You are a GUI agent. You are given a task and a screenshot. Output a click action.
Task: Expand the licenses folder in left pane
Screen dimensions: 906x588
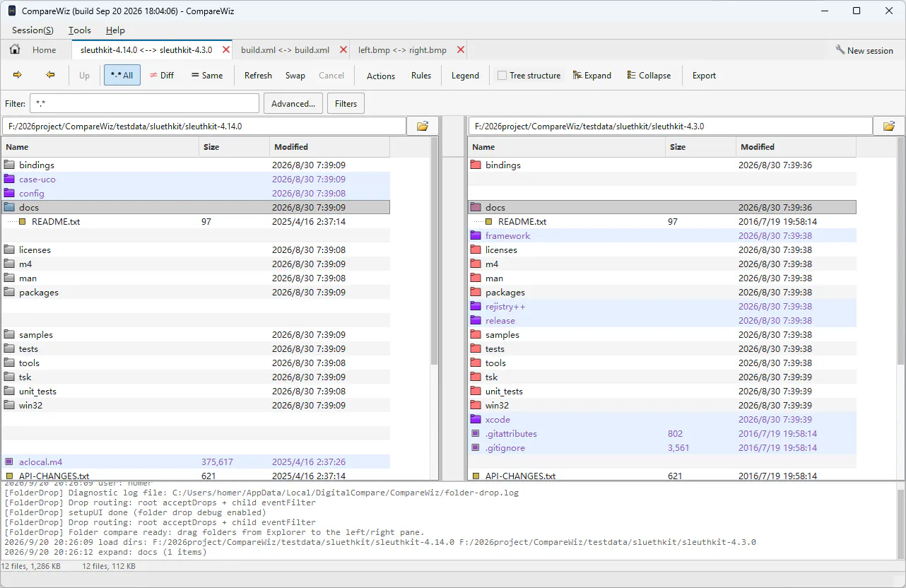coord(9,249)
